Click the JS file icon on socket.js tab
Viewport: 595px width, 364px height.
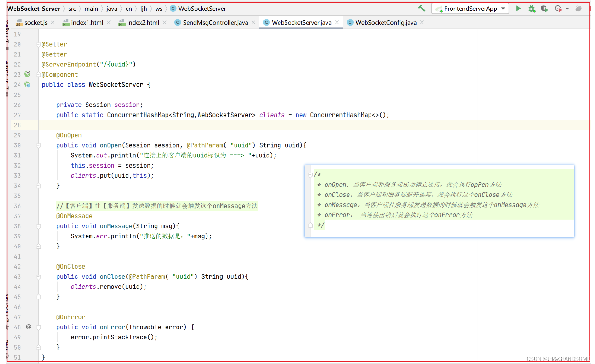[19, 22]
